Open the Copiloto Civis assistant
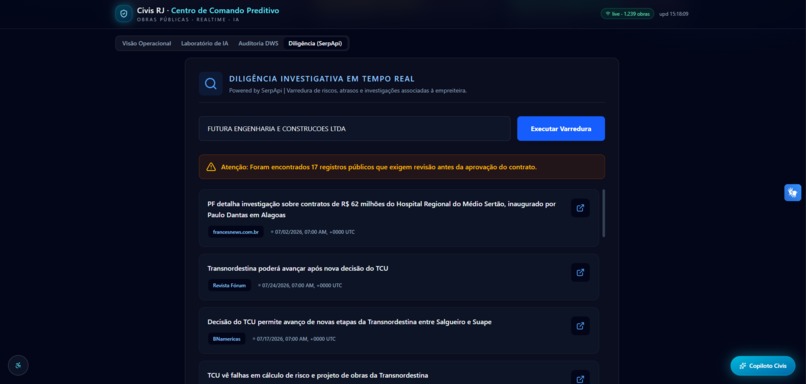The width and height of the screenshot is (806, 384). point(763,366)
